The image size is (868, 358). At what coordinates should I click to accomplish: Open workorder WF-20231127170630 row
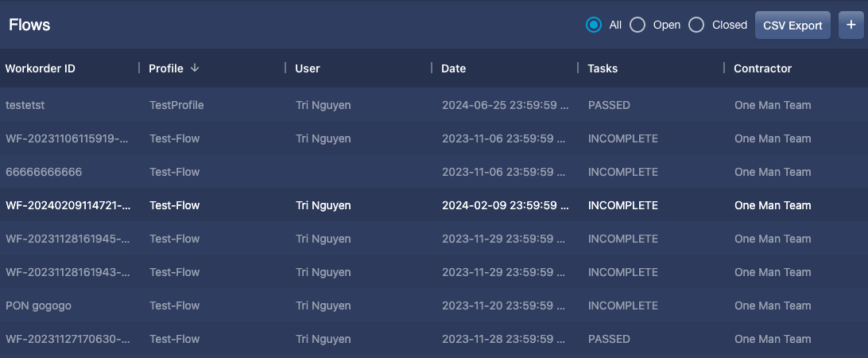coord(434,339)
